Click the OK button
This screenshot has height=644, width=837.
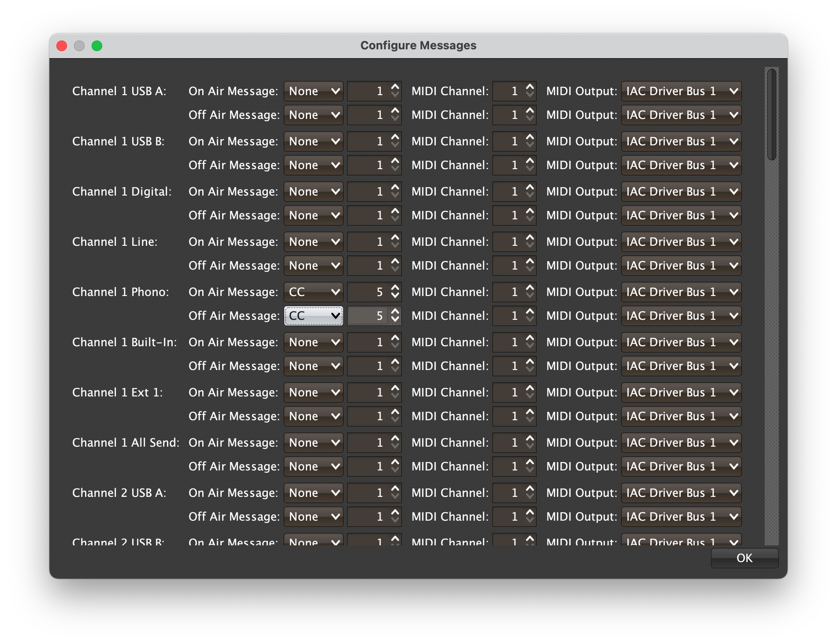[x=744, y=558]
